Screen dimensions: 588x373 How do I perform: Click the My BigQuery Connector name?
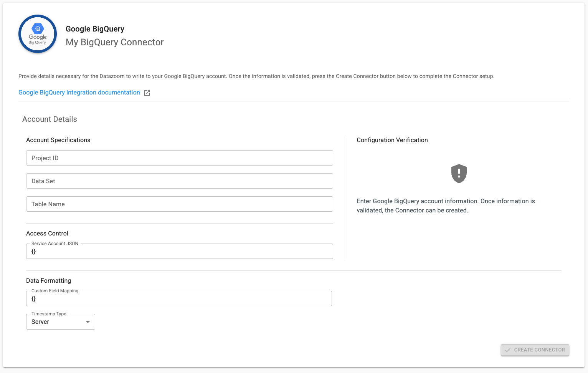pyautogui.click(x=114, y=42)
